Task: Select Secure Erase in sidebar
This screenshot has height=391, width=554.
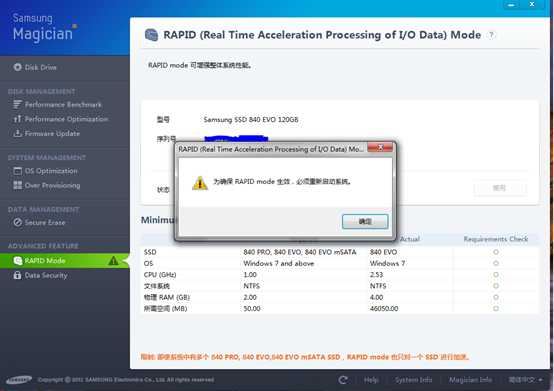Action: tap(45, 223)
